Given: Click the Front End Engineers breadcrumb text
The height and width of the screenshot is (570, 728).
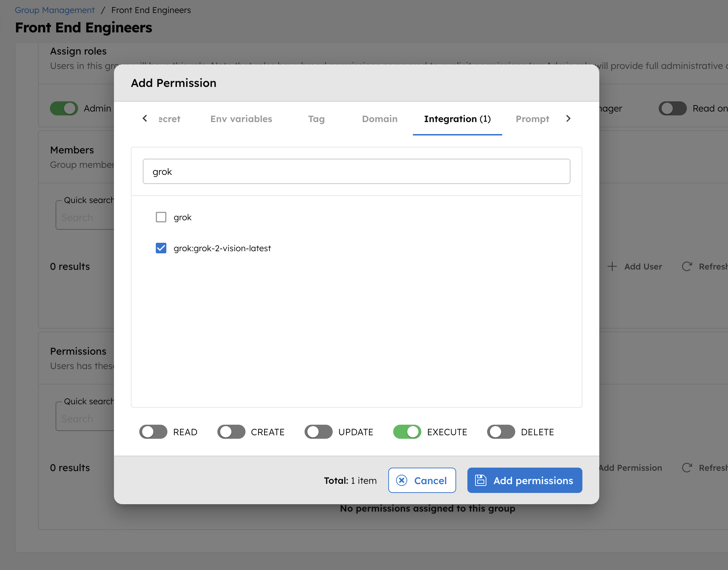Looking at the screenshot, I should point(151,10).
